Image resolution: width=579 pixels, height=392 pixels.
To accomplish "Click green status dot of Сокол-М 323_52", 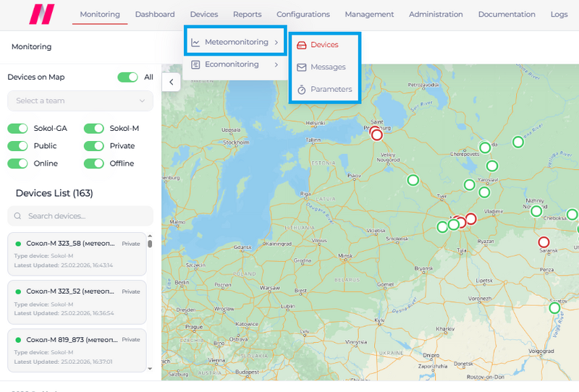I will pyautogui.click(x=17, y=291).
